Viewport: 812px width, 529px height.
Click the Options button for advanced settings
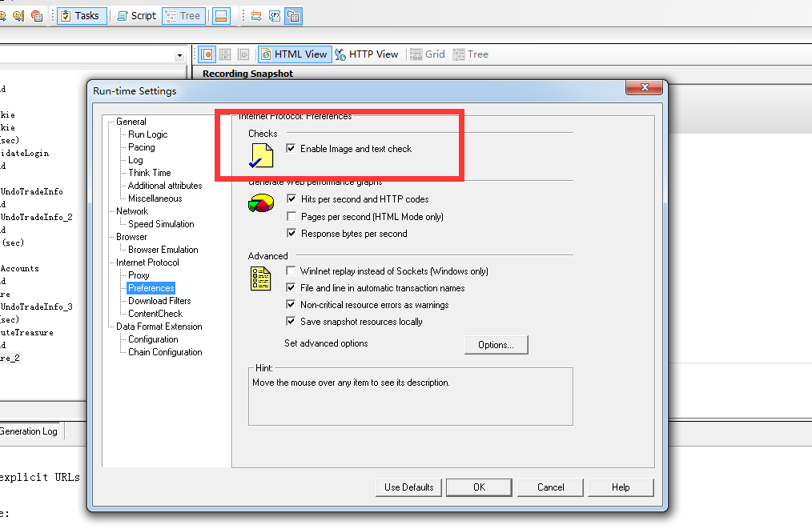tap(496, 344)
